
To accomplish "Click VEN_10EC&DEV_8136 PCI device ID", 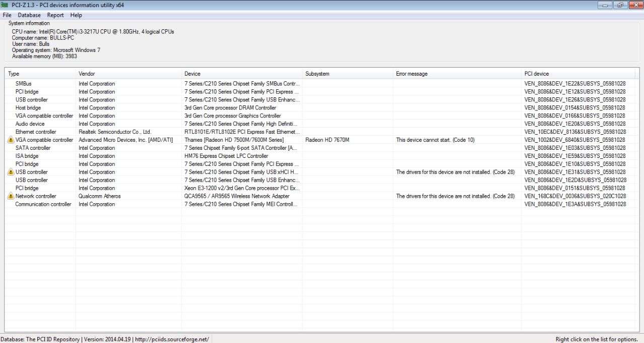I will point(575,132).
